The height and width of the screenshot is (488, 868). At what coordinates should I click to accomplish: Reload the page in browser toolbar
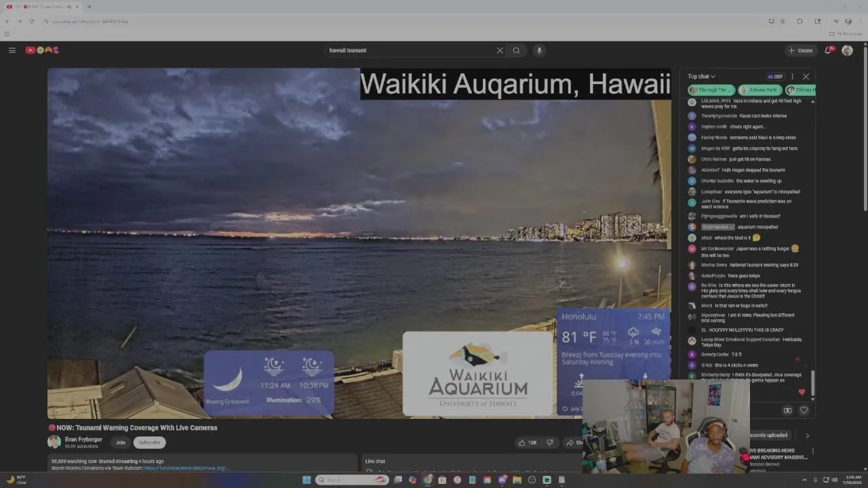point(31,21)
